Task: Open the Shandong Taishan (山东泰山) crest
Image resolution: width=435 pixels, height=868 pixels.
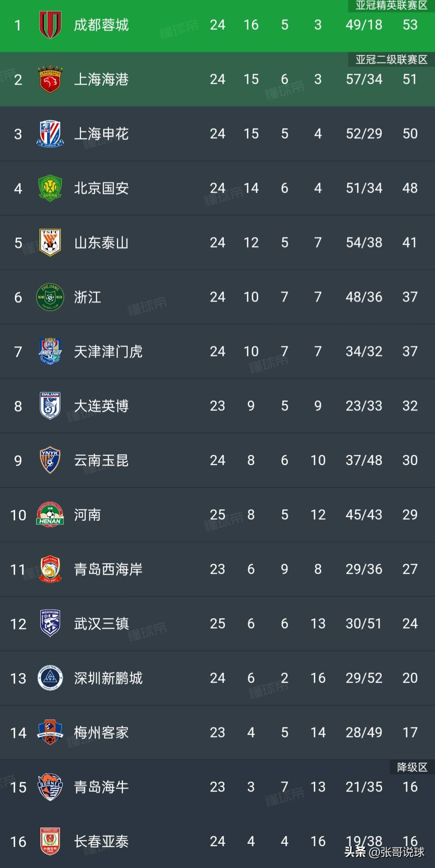Action: [x=50, y=243]
